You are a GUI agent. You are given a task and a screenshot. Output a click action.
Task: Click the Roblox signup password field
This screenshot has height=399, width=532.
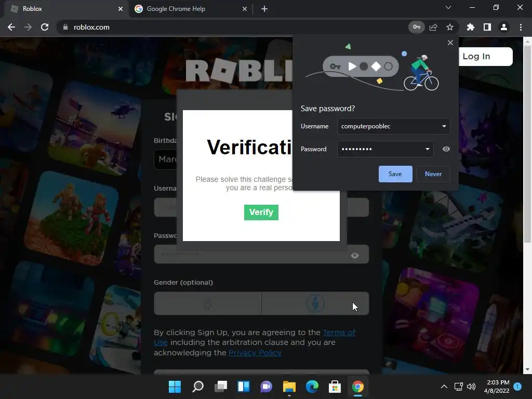(x=261, y=255)
